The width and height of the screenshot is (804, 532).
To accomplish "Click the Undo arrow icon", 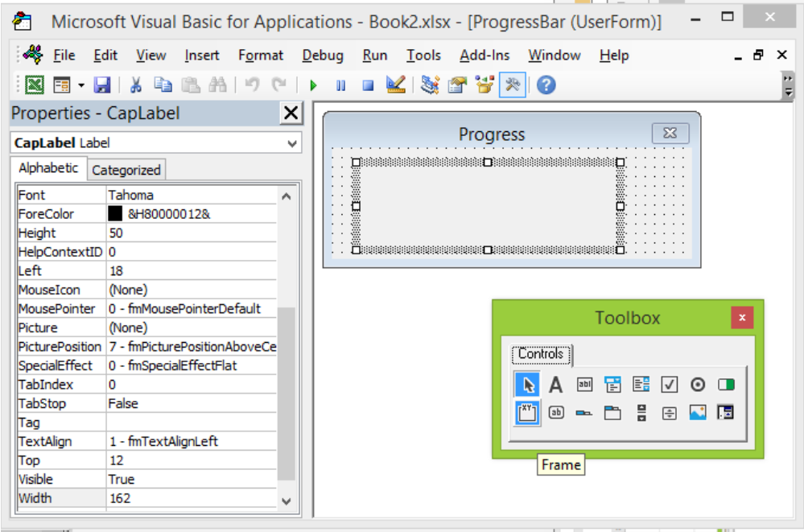I will click(x=252, y=85).
